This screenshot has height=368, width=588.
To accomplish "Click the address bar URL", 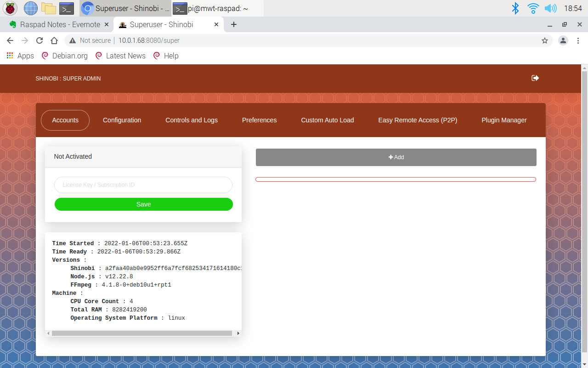I will (149, 40).
